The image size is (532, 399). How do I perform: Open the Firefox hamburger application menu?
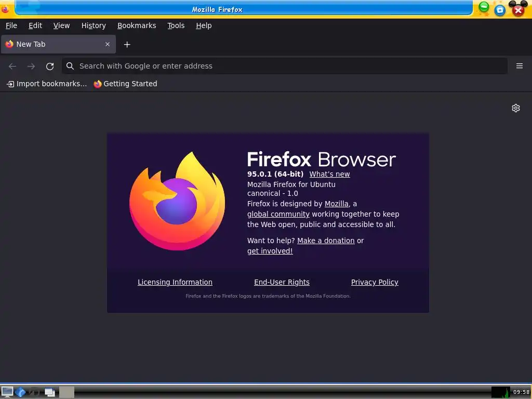click(x=519, y=66)
